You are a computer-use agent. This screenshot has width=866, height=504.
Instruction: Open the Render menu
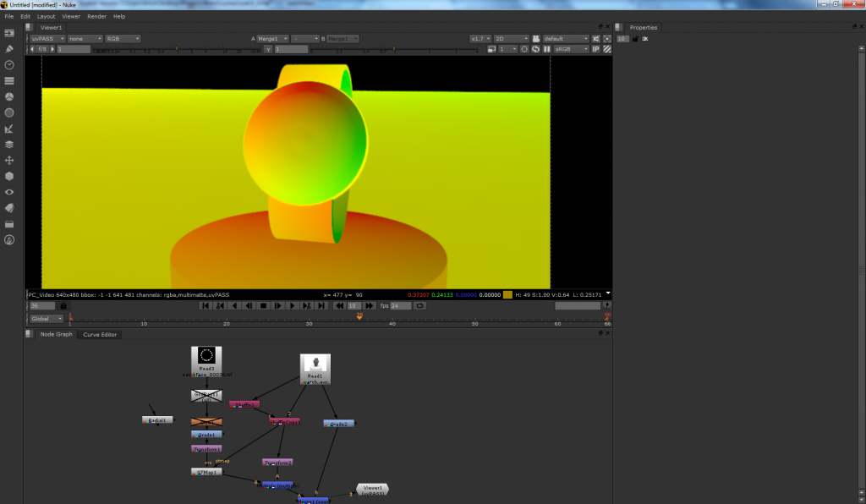tap(96, 16)
